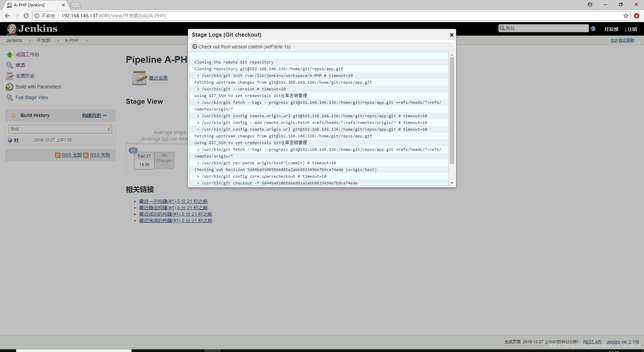Collapse build history with the minus icon

tap(105, 115)
